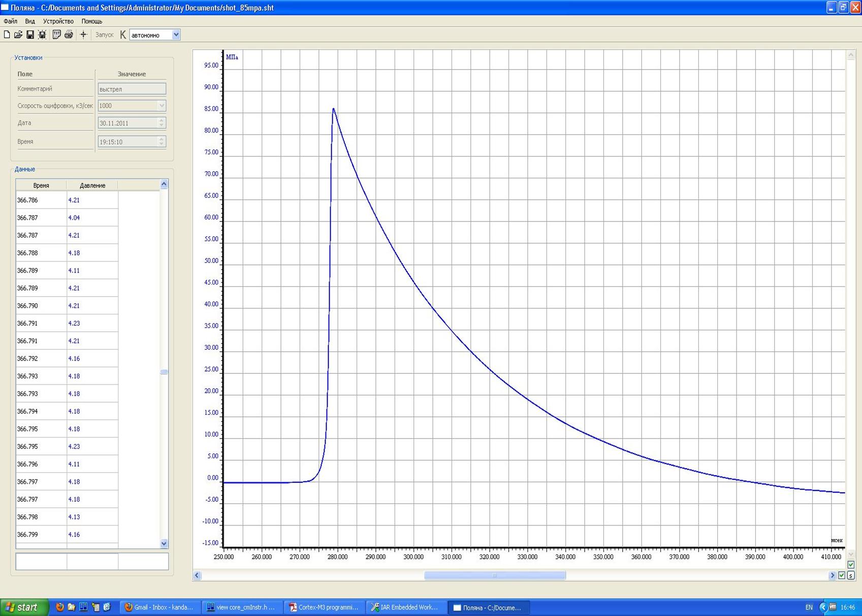862x616 pixels.
Task: Create a new file with the blank page icon
Action: click(7, 35)
